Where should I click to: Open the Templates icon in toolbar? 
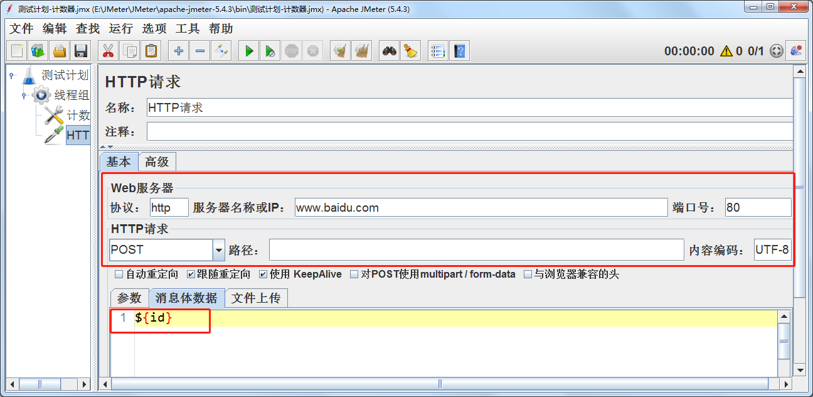pyautogui.click(x=39, y=51)
